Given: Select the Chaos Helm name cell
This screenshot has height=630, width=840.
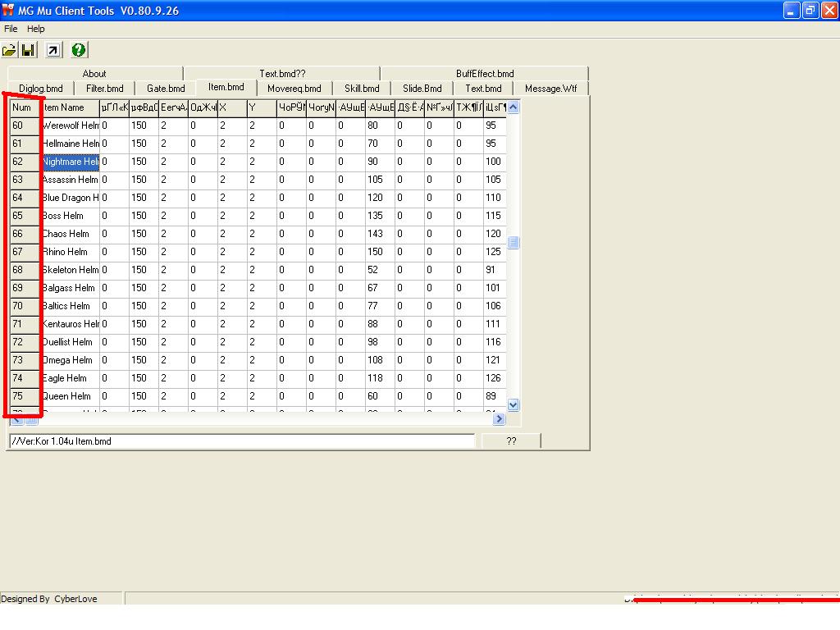Looking at the screenshot, I should [x=71, y=234].
